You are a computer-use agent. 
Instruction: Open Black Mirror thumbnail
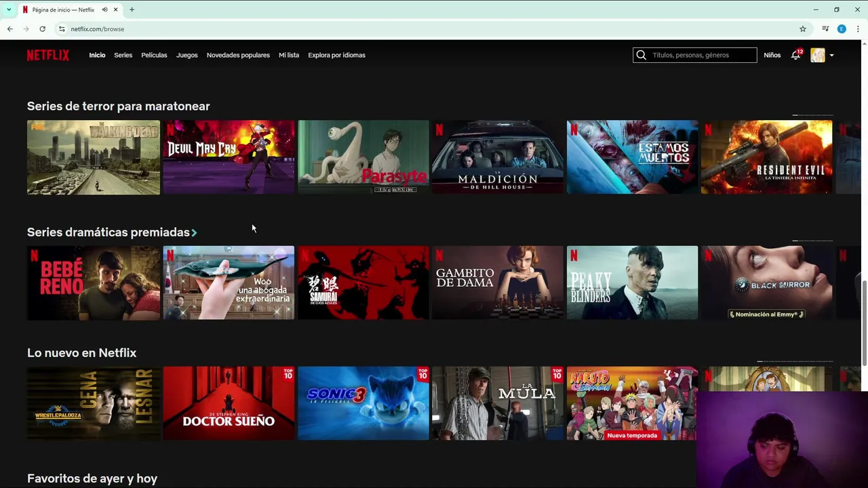tap(766, 283)
